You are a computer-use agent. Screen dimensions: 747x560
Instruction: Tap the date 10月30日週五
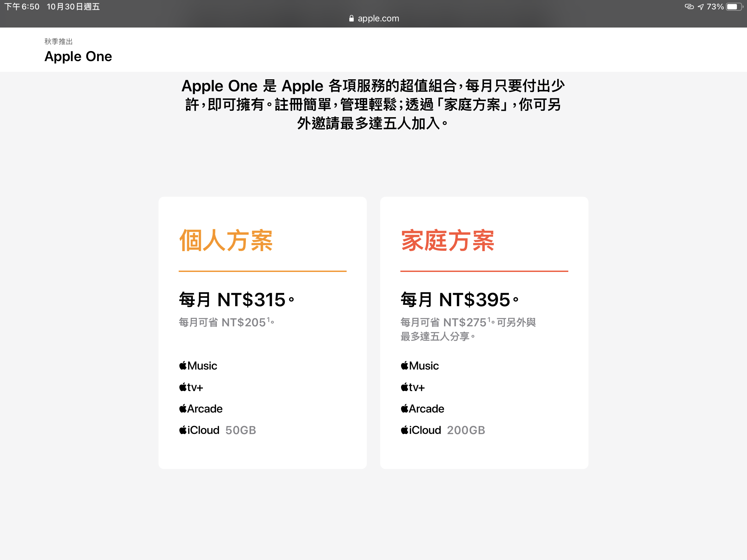point(73,7)
